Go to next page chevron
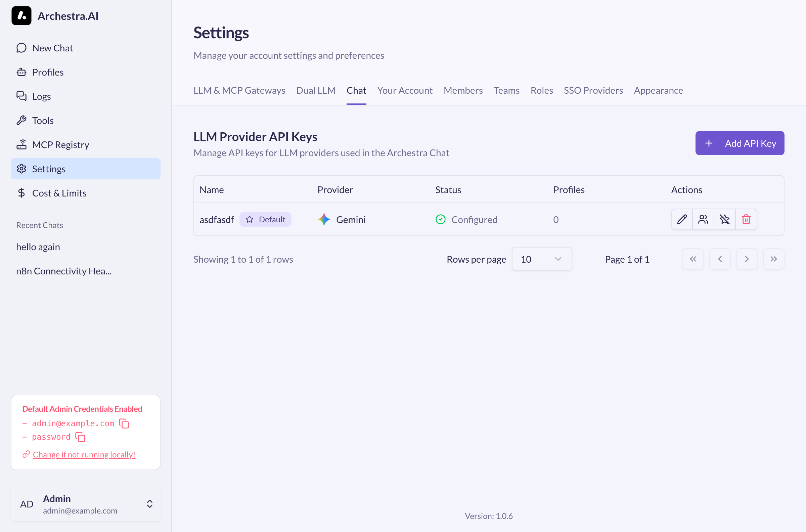806x532 pixels. 747,259
